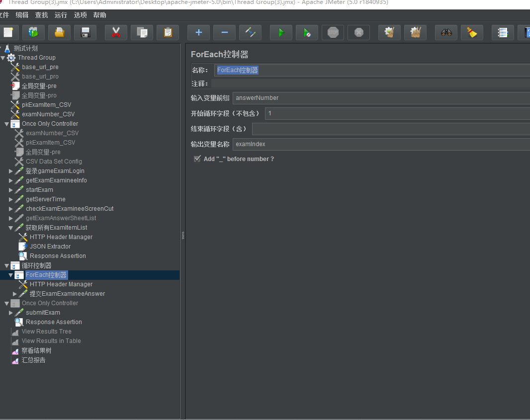Image resolution: width=530 pixels, height=420 pixels.
Task: Collapse the Thread Group node
Action: [2, 58]
